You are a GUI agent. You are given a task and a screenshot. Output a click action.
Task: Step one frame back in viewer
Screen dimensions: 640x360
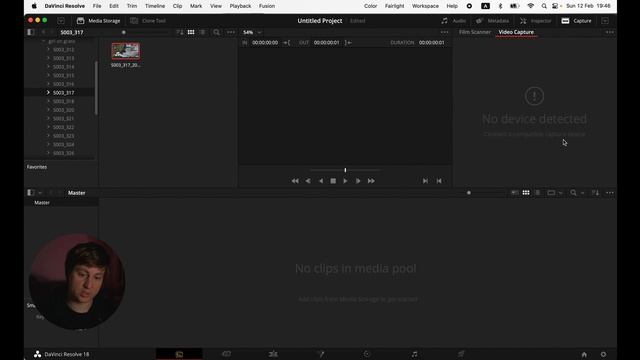[308, 181]
